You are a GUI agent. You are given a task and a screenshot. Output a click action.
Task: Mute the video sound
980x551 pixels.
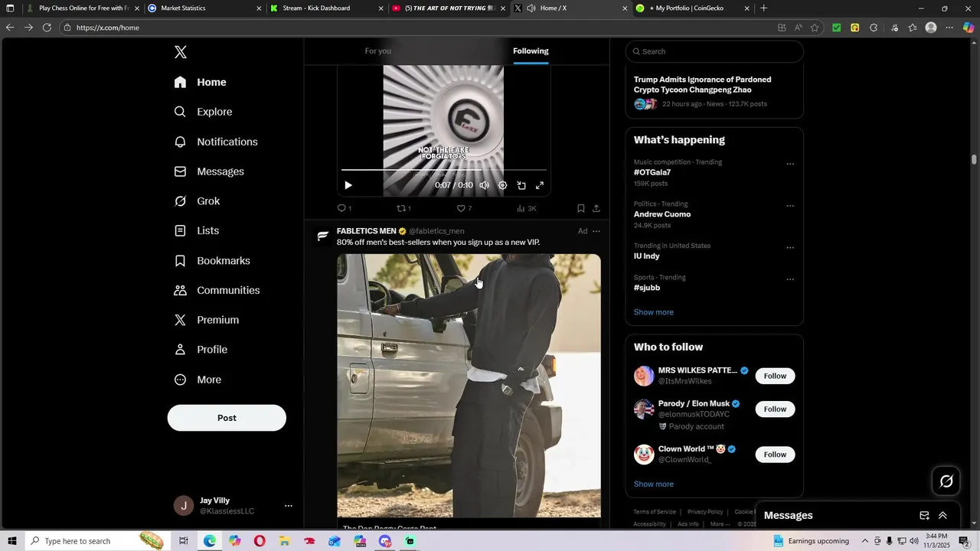[x=484, y=185]
